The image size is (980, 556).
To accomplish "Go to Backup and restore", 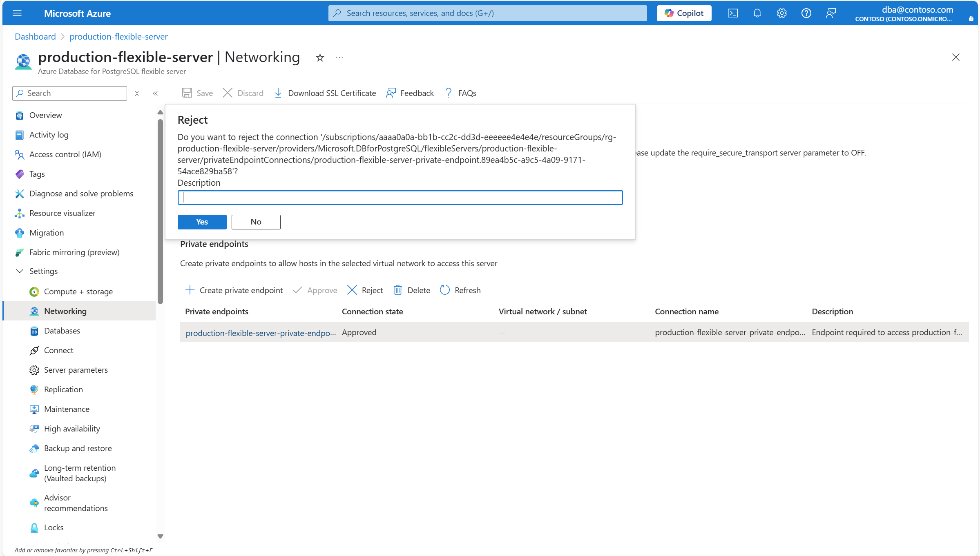I will coord(78,448).
